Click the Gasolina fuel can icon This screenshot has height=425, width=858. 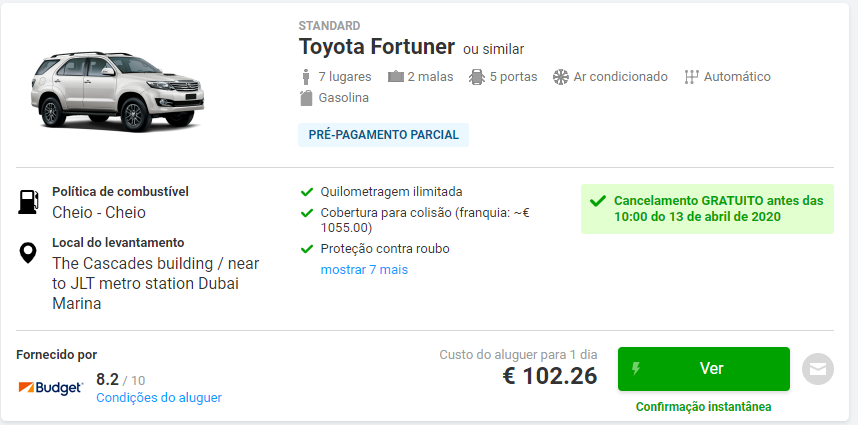306,98
